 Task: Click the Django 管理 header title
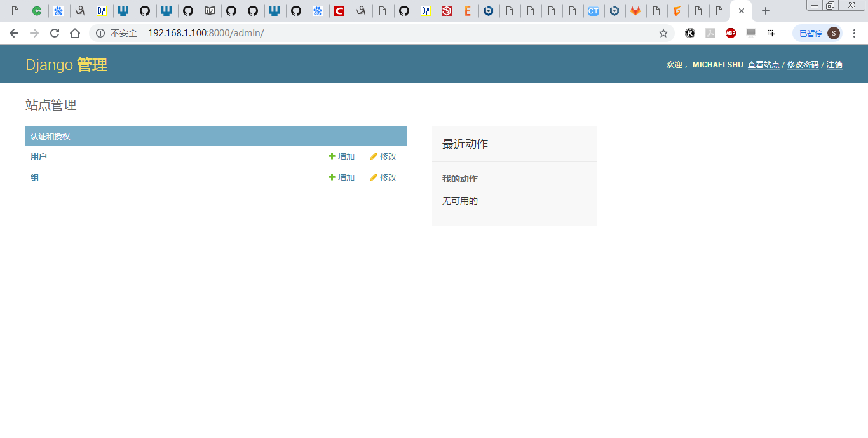click(x=67, y=65)
